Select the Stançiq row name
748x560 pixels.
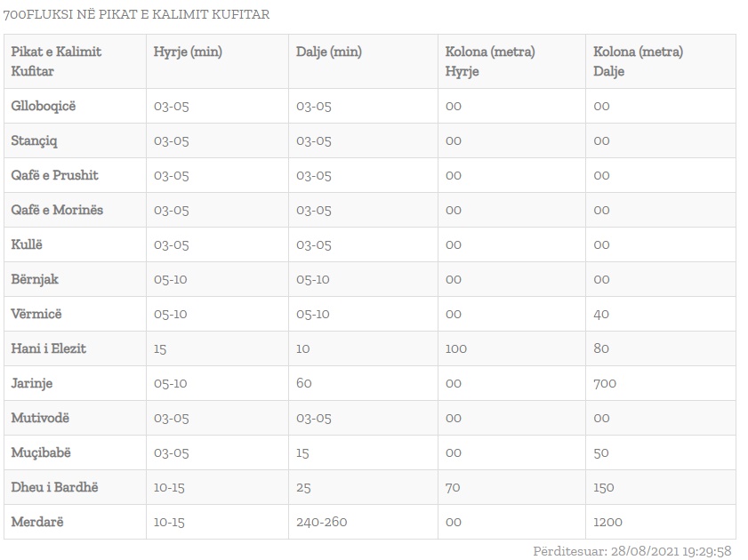35,140
